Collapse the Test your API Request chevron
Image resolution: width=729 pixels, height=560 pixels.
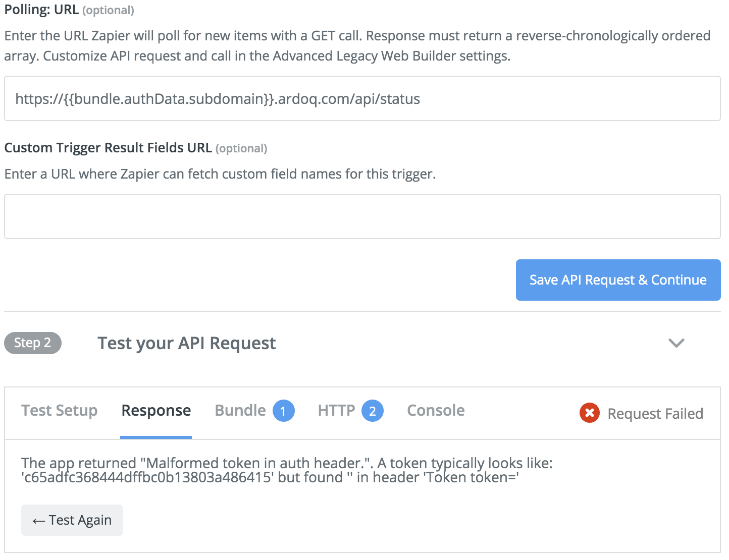point(676,343)
